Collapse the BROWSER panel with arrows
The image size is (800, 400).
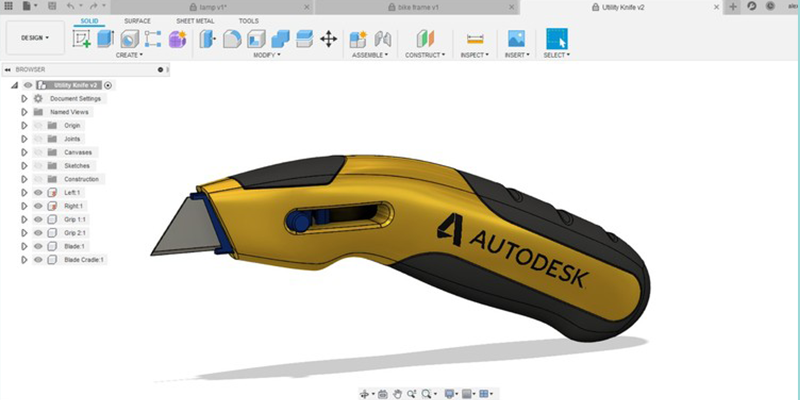tap(8, 69)
